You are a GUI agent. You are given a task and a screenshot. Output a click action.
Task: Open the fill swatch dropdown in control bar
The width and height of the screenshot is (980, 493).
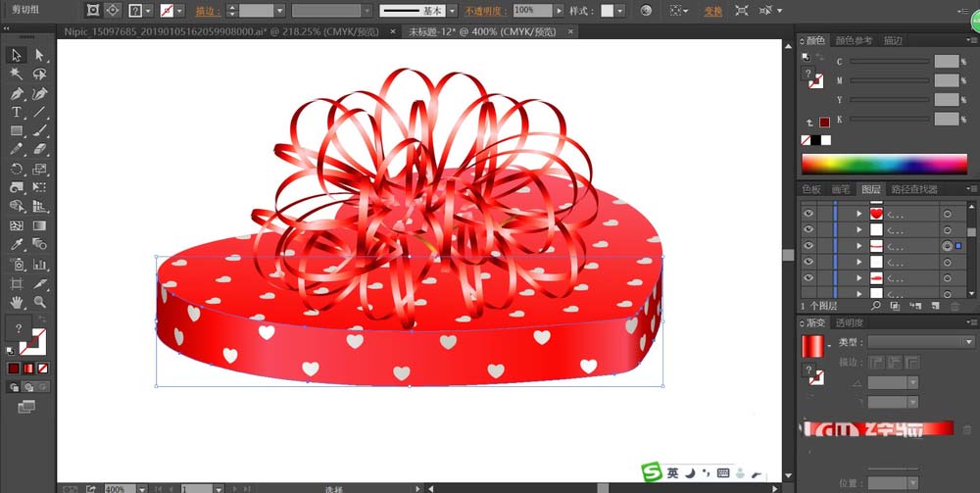(147, 11)
